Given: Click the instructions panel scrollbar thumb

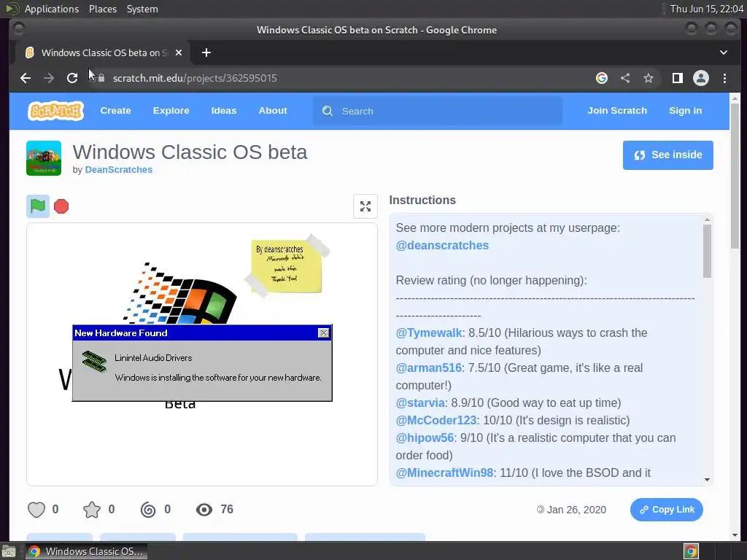Looking at the screenshot, I should pyautogui.click(x=707, y=251).
